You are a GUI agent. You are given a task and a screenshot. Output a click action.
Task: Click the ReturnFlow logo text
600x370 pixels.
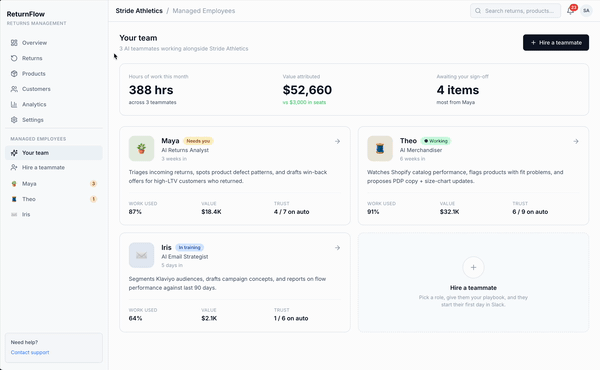tap(26, 14)
